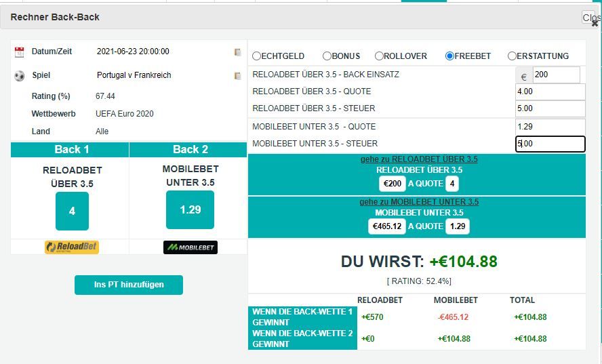Image resolution: width=602 pixels, height=364 pixels.
Task: Click the quote box showing 4 next to €200
Action: click(452, 184)
